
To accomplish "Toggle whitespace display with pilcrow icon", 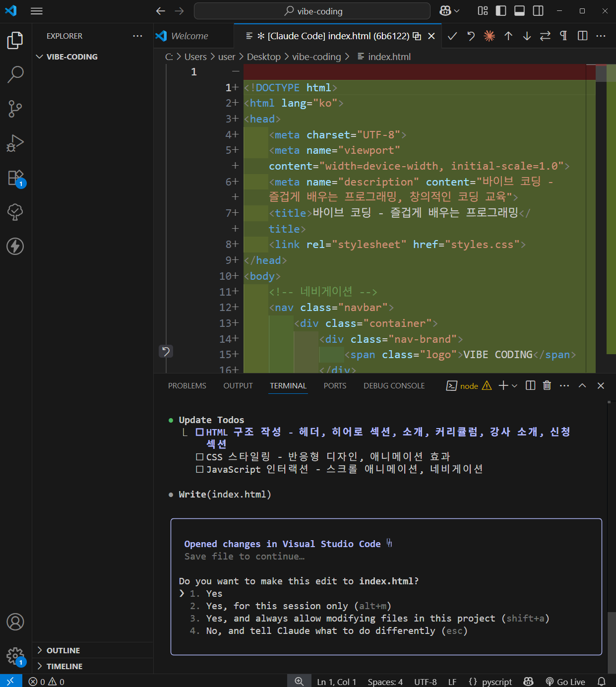I will pyautogui.click(x=563, y=36).
